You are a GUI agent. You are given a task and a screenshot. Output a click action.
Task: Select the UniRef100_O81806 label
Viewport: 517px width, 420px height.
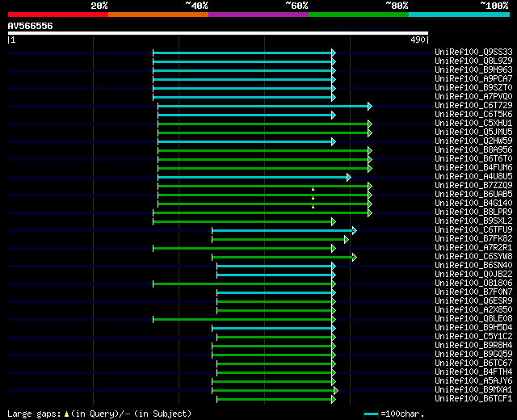[473, 283]
